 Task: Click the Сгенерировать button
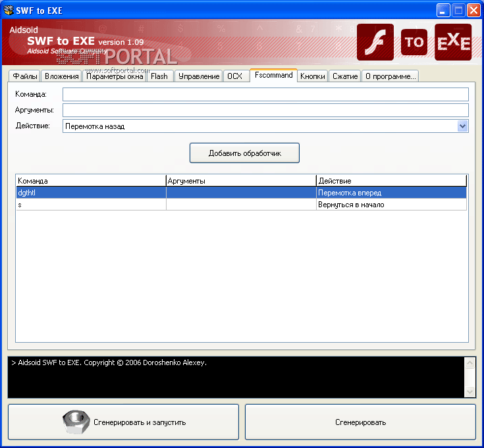click(x=361, y=422)
